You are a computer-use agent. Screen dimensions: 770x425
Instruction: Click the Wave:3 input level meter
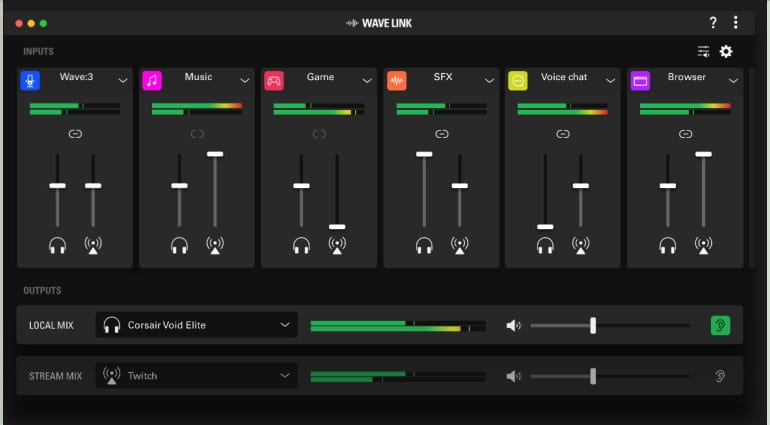point(75,109)
